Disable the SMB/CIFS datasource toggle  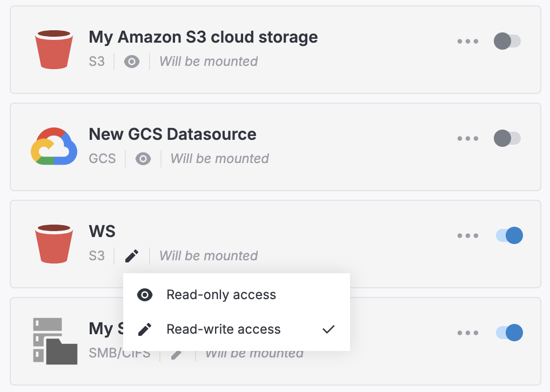coord(508,333)
